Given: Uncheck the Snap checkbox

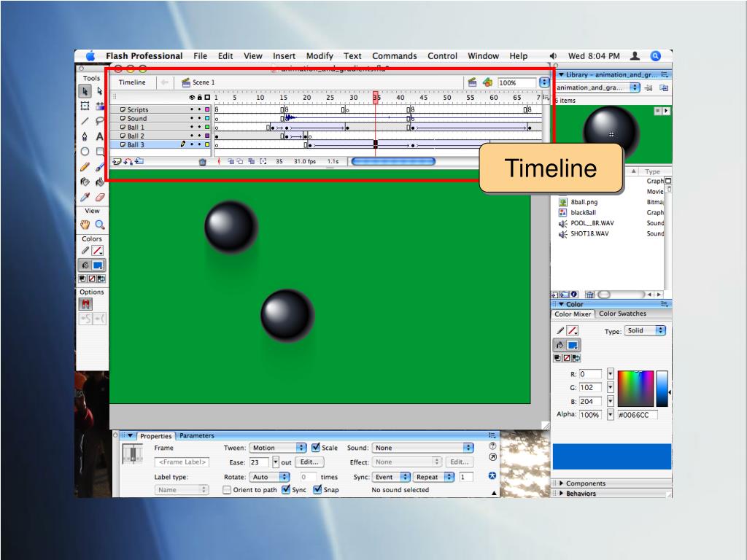Looking at the screenshot, I should point(318,490).
